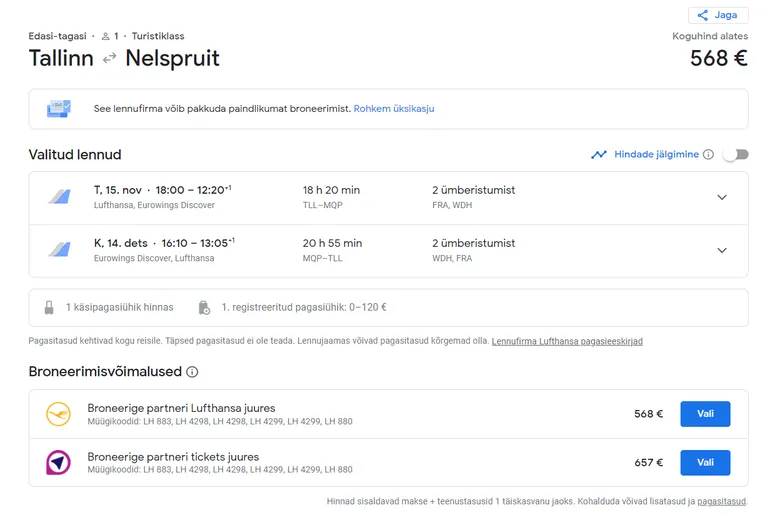Expand the 14. dets return flight details

[x=722, y=250]
